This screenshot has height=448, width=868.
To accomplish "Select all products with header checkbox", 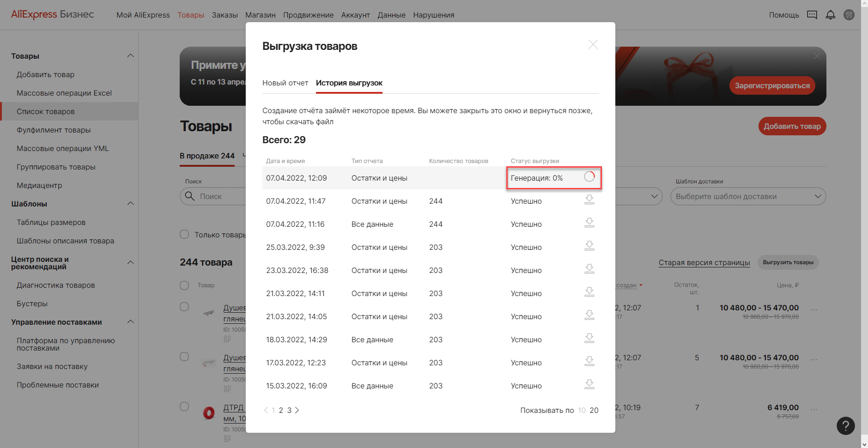I will [x=184, y=285].
